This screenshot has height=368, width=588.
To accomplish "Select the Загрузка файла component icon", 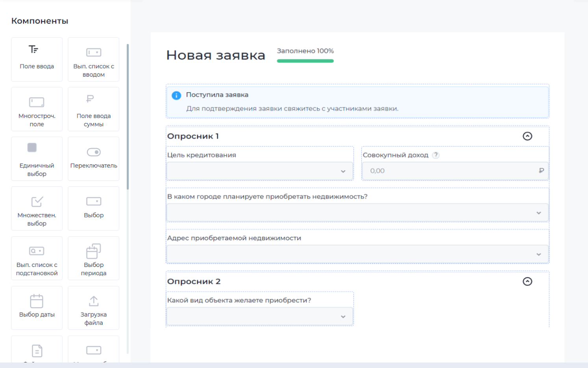I will click(x=93, y=301).
